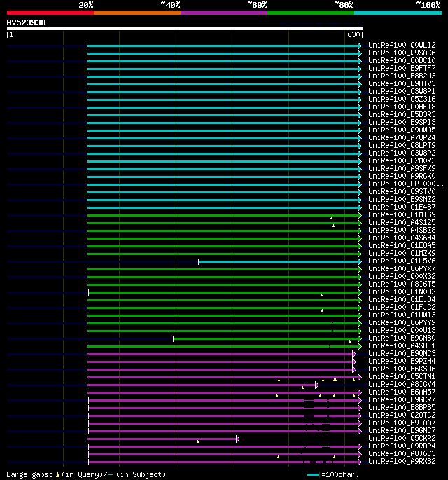The image size is (448, 480).
Task: Select the UniRef100_A4SBZ8 label
Action: click(x=402, y=231)
